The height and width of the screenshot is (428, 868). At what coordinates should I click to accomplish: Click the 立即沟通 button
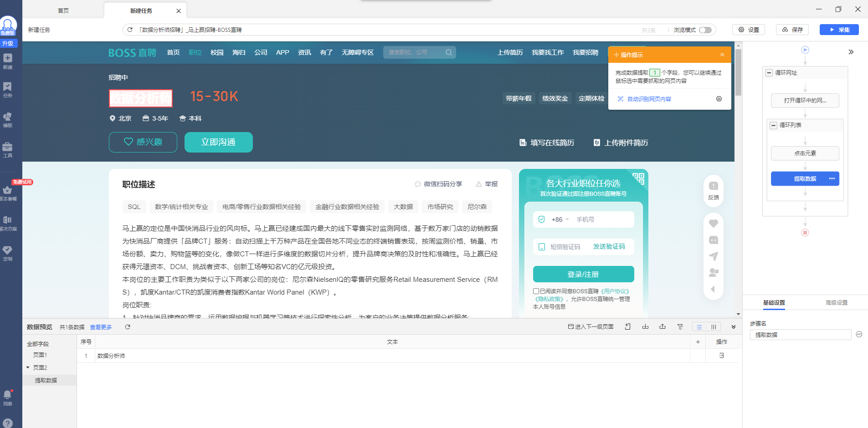pyautogui.click(x=219, y=142)
